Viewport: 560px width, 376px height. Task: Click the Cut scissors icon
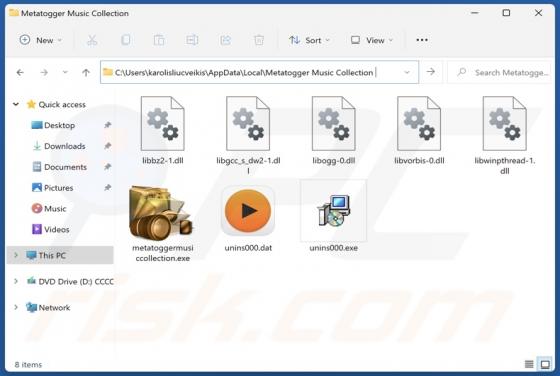tap(92, 40)
